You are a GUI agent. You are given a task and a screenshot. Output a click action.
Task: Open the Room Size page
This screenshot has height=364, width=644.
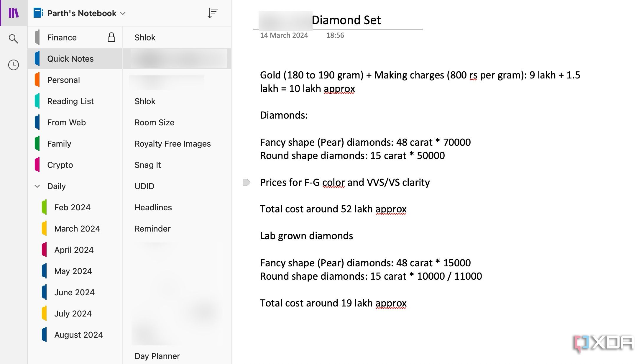[x=154, y=122]
